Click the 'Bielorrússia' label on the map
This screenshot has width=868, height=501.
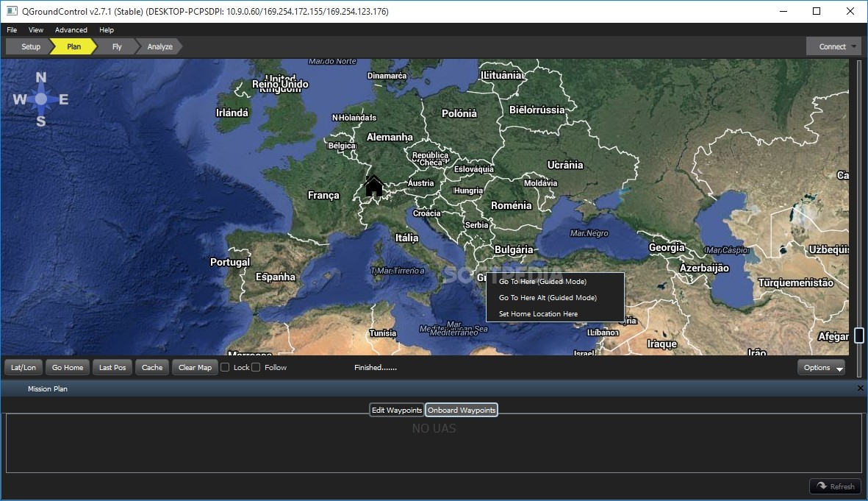point(537,110)
